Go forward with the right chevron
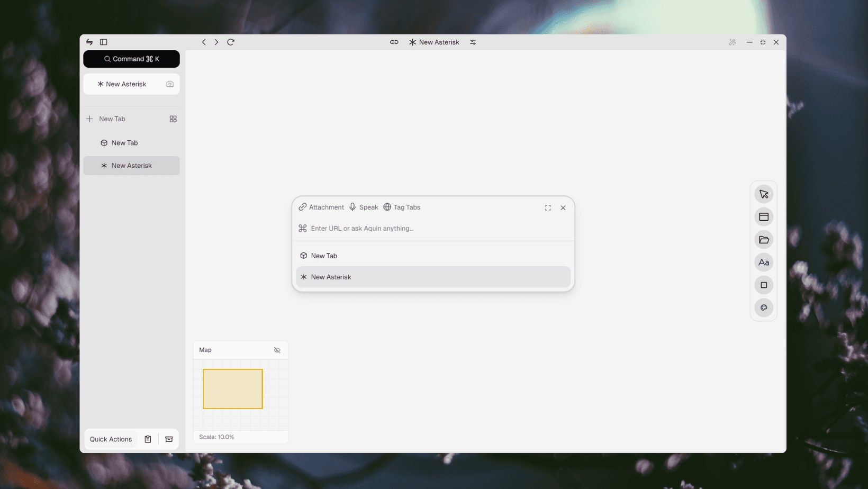The height and width of the screenshot is (489, 868). [x=216, y=42]
